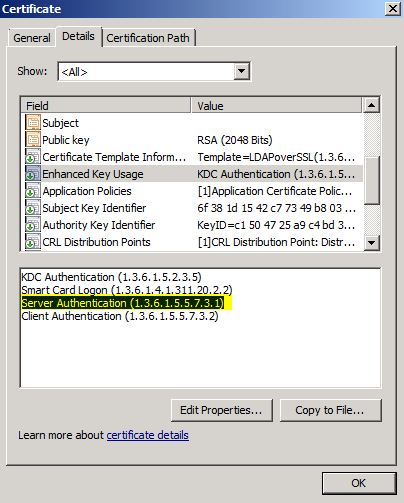
Task: Click the field list scroll down arrow
Action: tap(371, 242)
